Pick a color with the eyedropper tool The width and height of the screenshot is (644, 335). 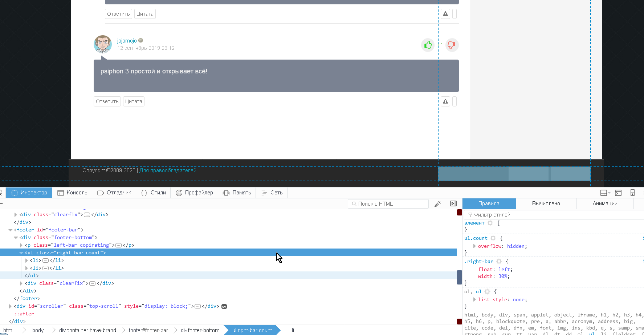[x=437, y=204]
